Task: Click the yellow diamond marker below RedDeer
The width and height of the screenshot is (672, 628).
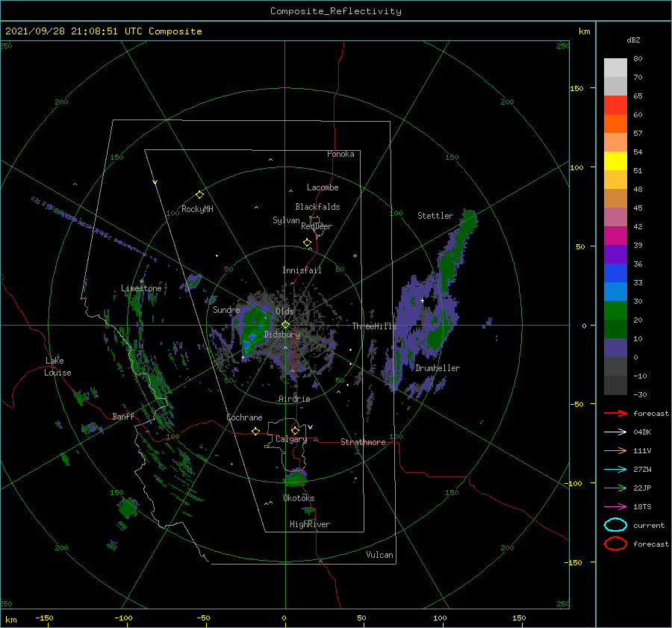Action: pos(307,243)
